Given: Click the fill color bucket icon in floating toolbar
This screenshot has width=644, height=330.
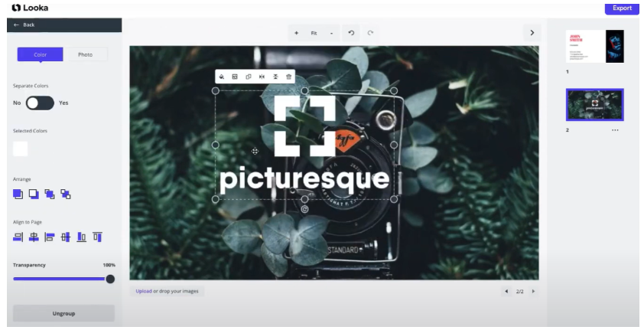Looking at the screenshot, I should [221, 77].
